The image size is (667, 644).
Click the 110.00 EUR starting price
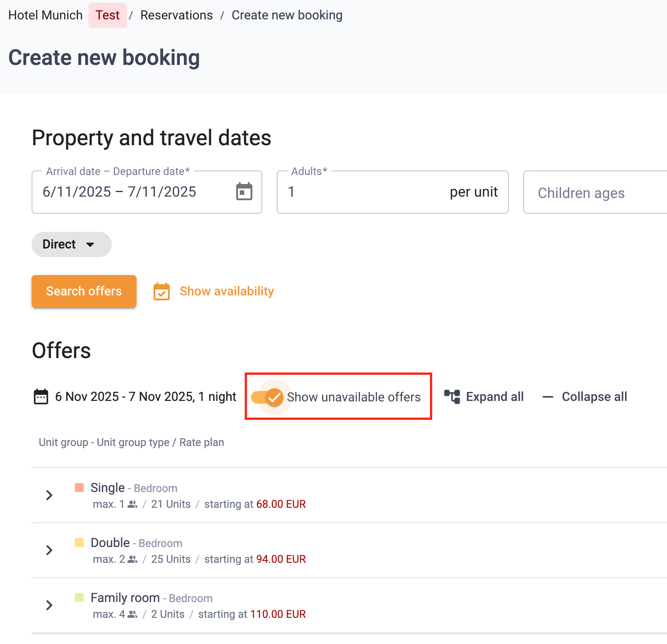coord(278,614)
